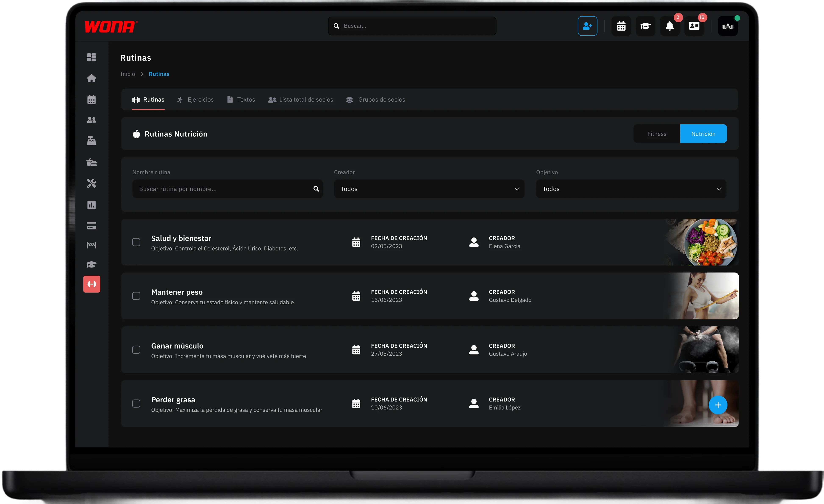Open the Creador dropdown
Image resolution: width=824 pixels, height=504 pixels.
point(429,189)
